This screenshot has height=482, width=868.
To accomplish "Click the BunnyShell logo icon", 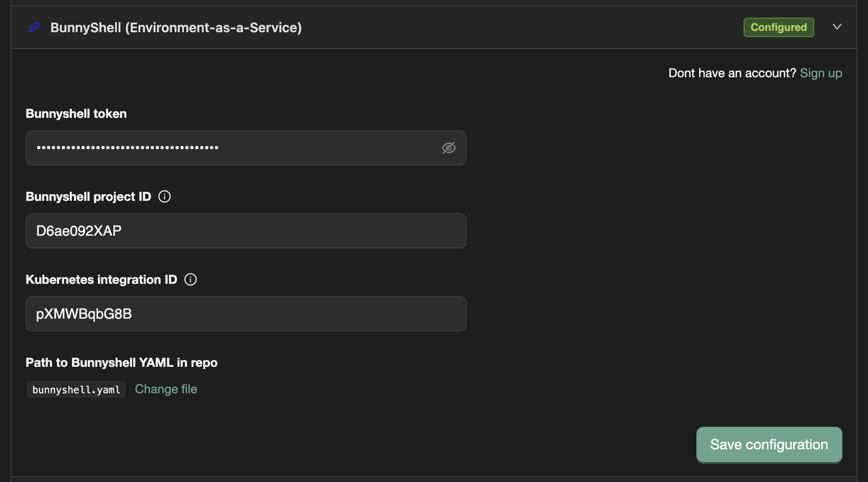I will point(34,27).
